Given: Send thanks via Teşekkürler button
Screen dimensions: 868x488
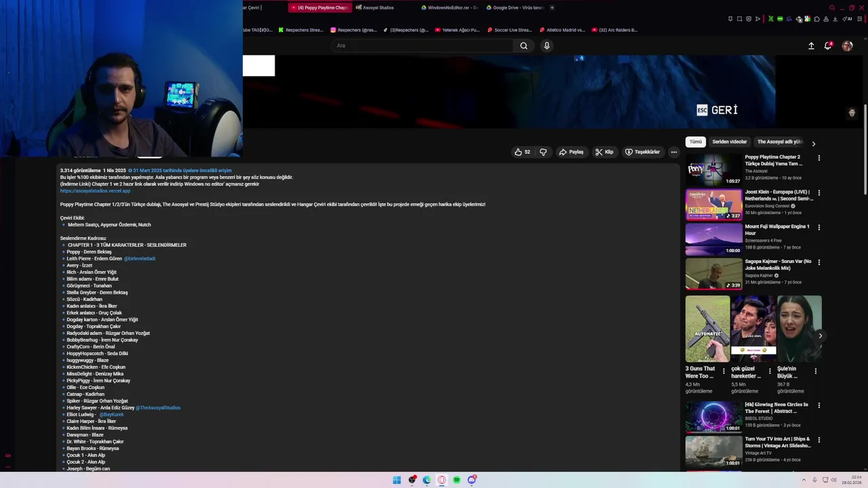Looking at the screenshot, I should point(642,152).
